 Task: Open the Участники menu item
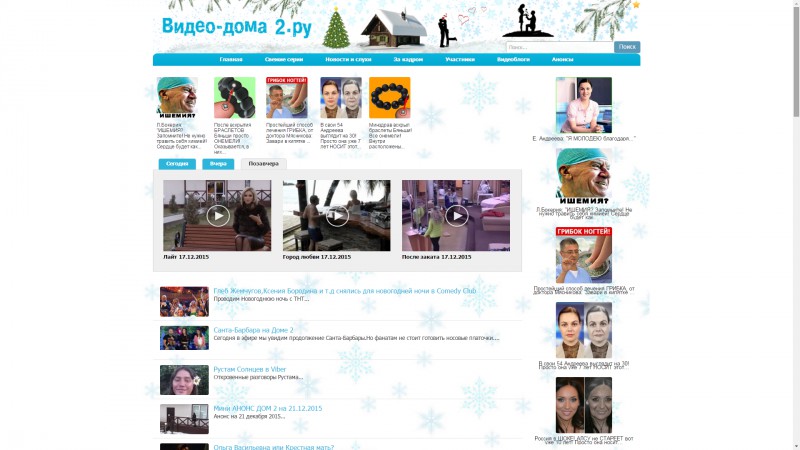(460, 60)
